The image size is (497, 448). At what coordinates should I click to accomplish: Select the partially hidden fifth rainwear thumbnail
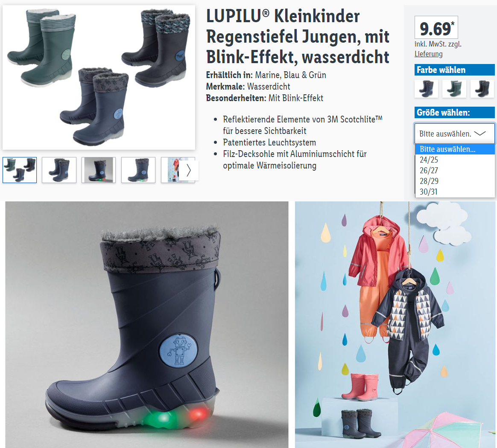coord(170,170)
